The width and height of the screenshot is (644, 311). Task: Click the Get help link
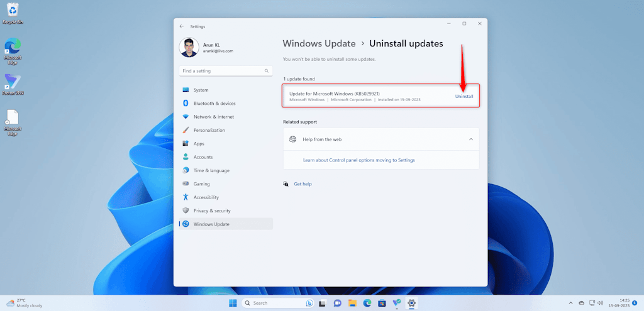click(303, 184)
